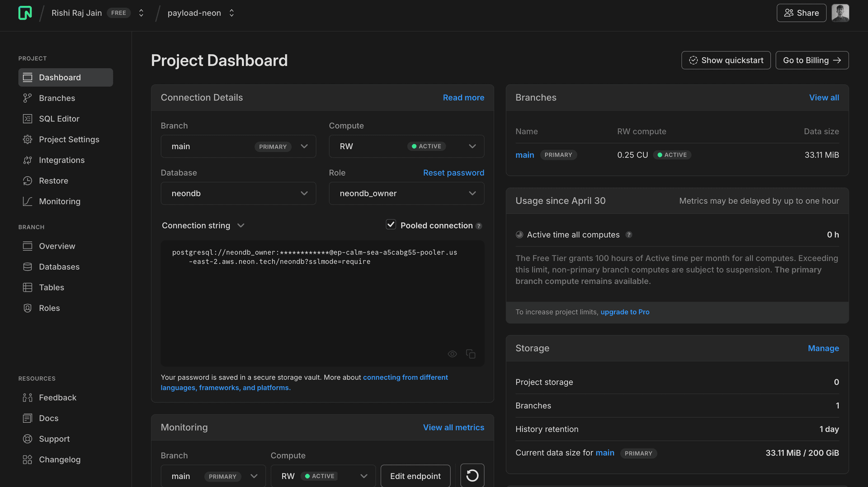Uncheck the Pooled connection option
868x487 pixels.
point(391,225)
